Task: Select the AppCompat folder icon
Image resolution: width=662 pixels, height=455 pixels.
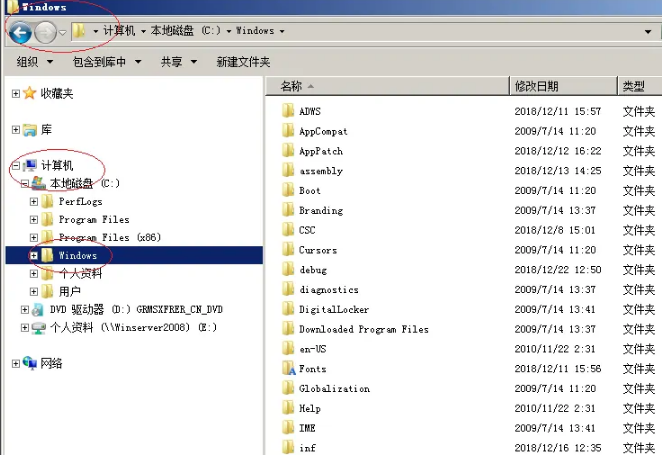Action: 288,131
